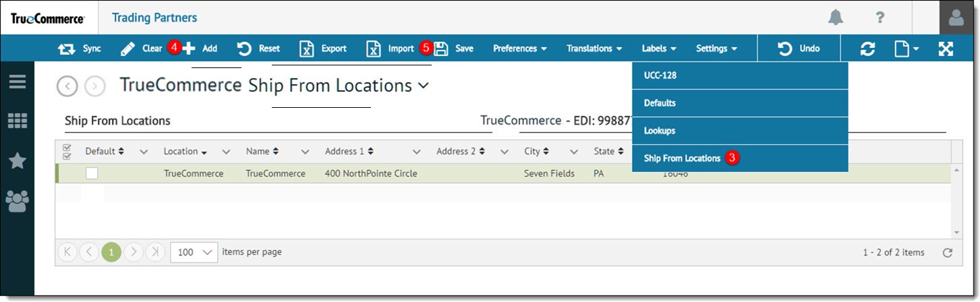Click the grid scrollbar up arrow

click(x=956, y=169)
